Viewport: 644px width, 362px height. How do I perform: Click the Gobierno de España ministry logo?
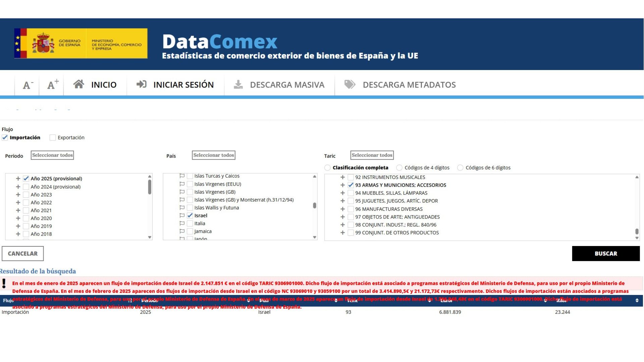tap(81, 44)
